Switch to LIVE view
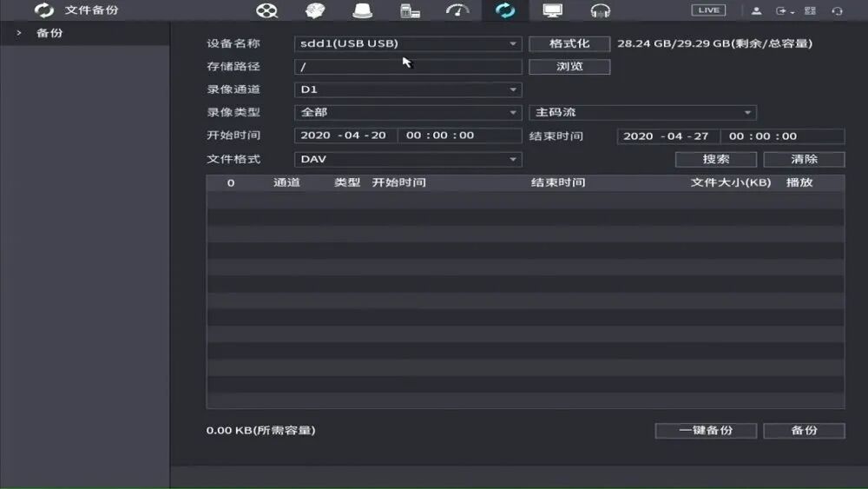868x489 pixels. tap(708, 10)
